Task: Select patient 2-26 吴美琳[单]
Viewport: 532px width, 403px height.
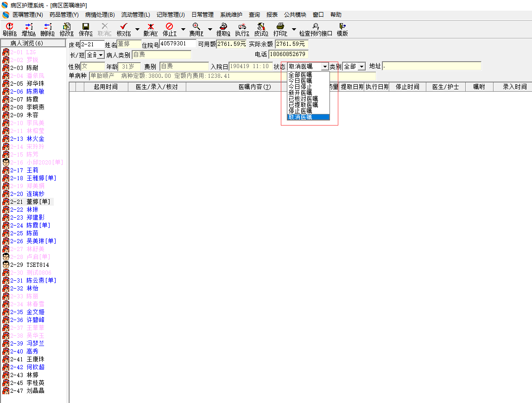Action: click(33, 241)
